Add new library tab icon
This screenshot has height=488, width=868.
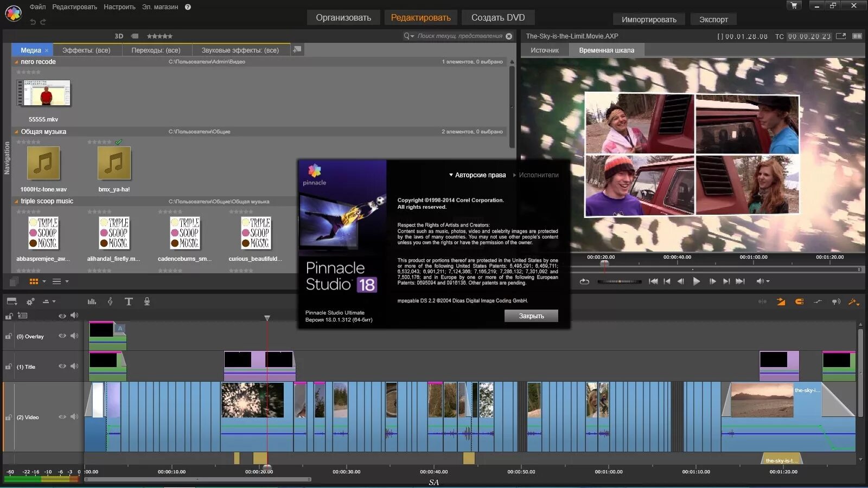[x=297, y=49]
